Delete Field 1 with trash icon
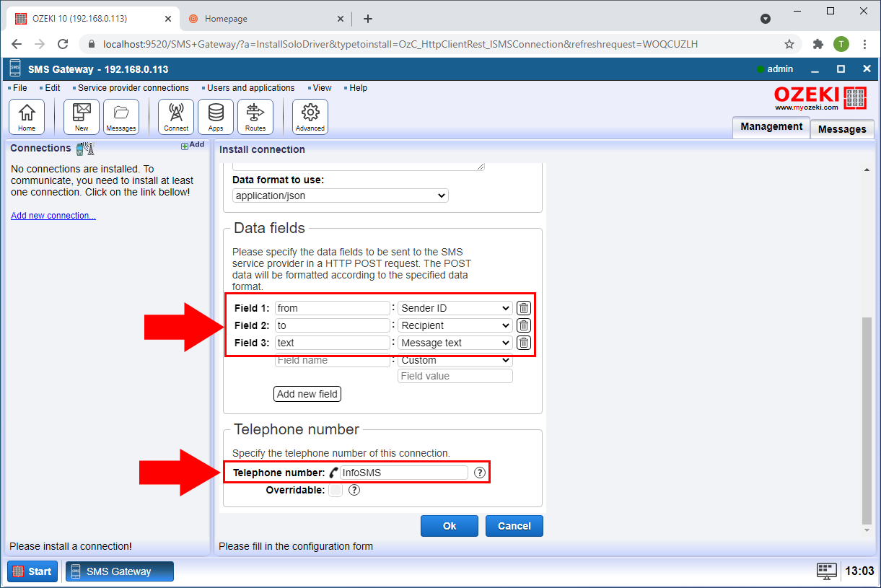881x588 pixels. 524,308
